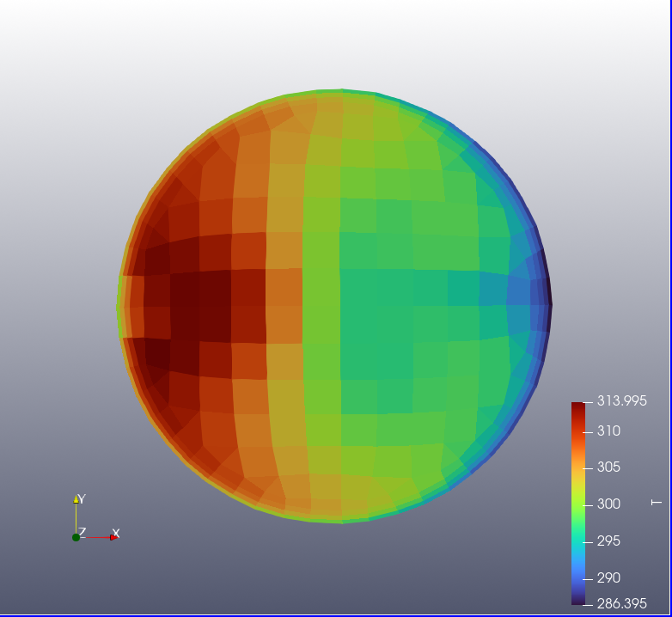Click the 290 tick label on legend
Viewport: 672px width, 617px height.
coord(608,577)
